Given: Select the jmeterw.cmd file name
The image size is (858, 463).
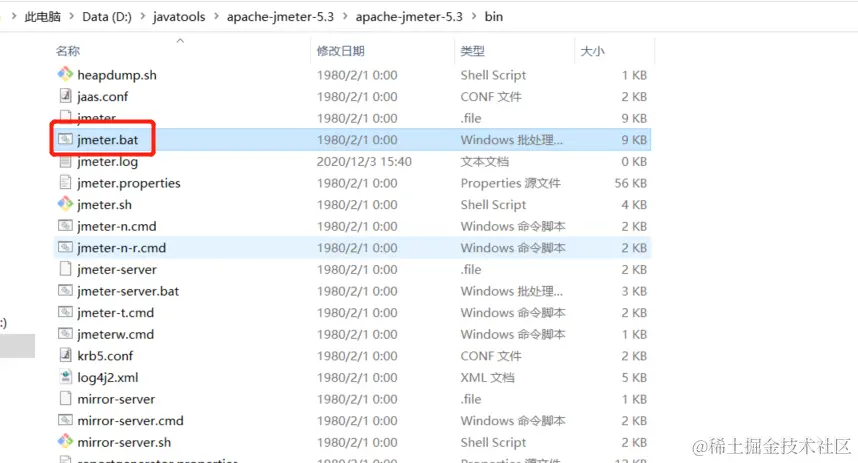Looking at the screenshot, I should point(115,334).
